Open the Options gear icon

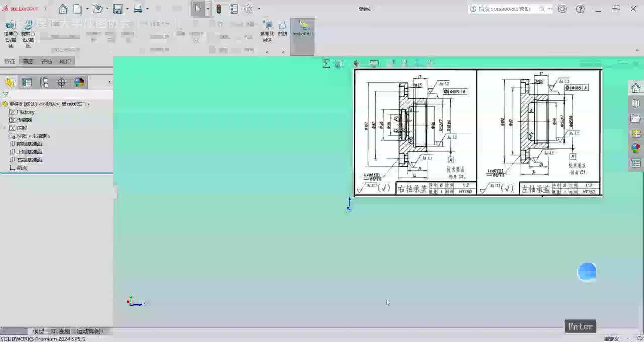[x=249, y=9]
